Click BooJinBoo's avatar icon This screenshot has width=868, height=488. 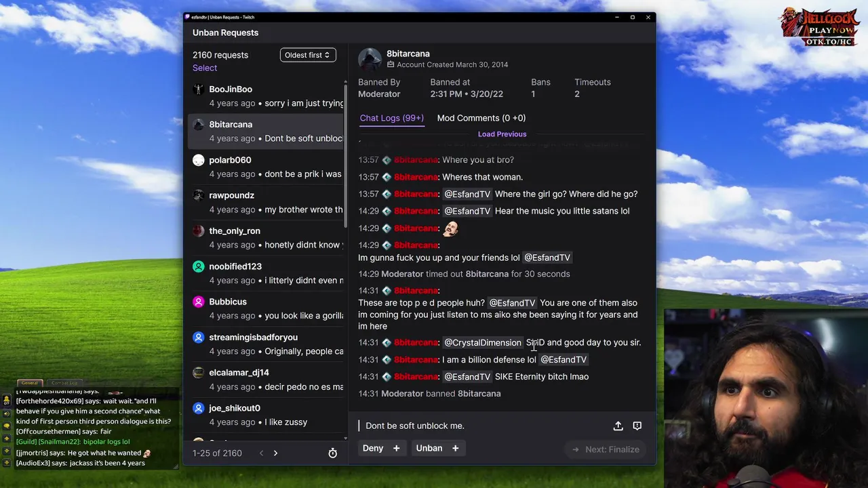point(198,89)
